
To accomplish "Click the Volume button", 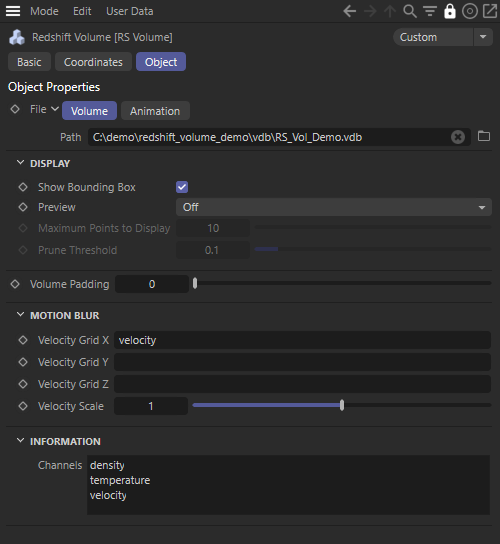I will (x=90, y=111).
